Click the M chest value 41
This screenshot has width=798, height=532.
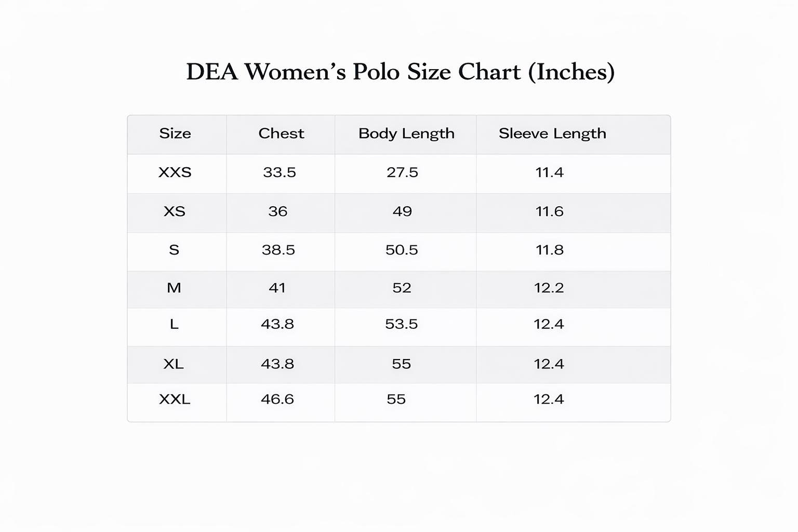tap(277, 288)
